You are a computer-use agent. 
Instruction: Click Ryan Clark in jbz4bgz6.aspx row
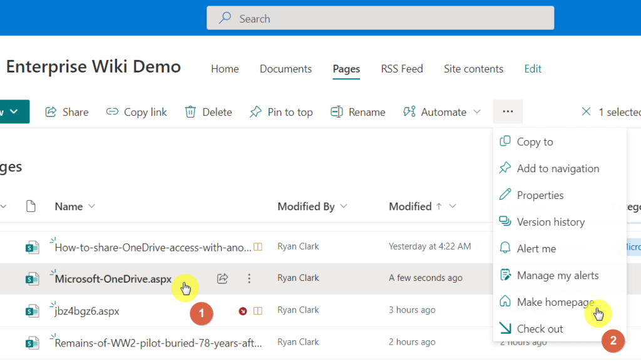click(298, 310)
